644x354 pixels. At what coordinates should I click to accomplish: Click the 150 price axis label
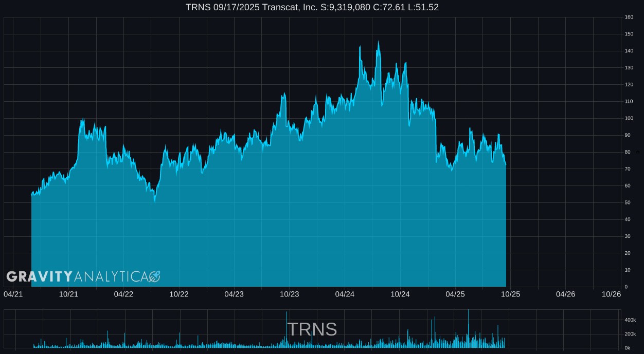coord(629,34)
